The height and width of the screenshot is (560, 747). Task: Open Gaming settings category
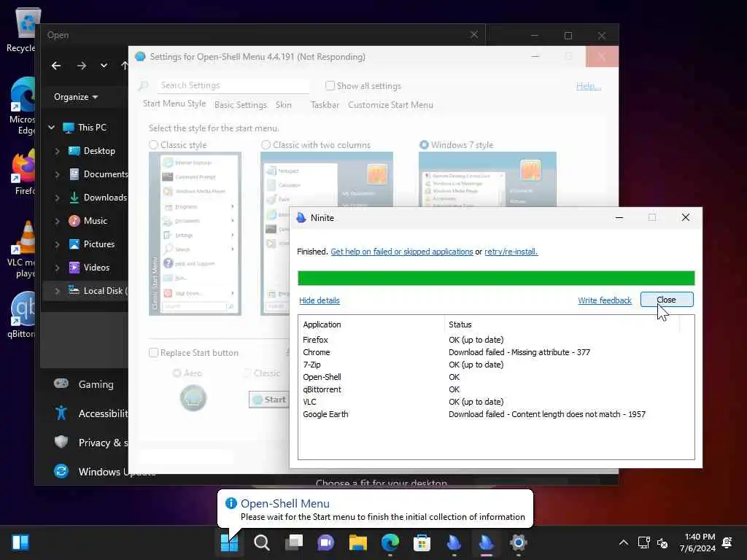[x=85, y=384]
